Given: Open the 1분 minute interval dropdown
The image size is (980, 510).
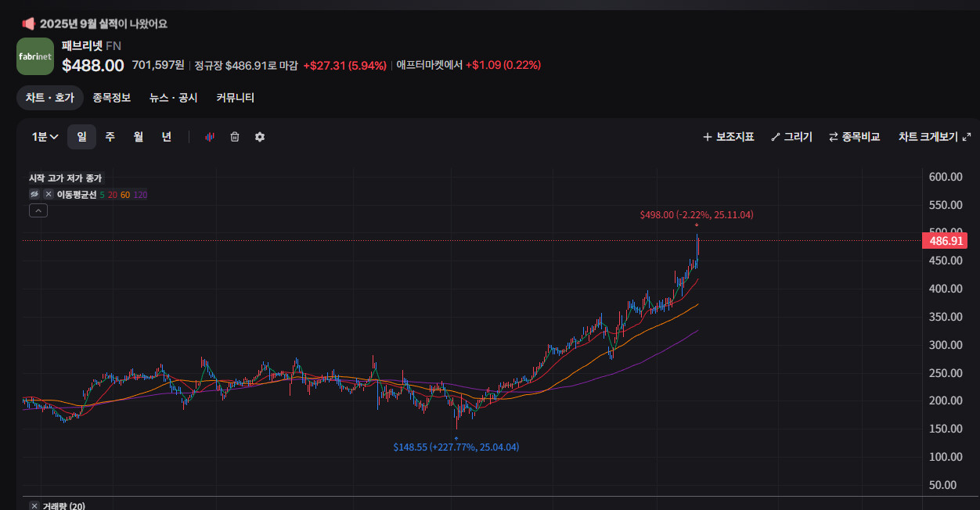Looking at the screenshot, I should pos(45,137).
